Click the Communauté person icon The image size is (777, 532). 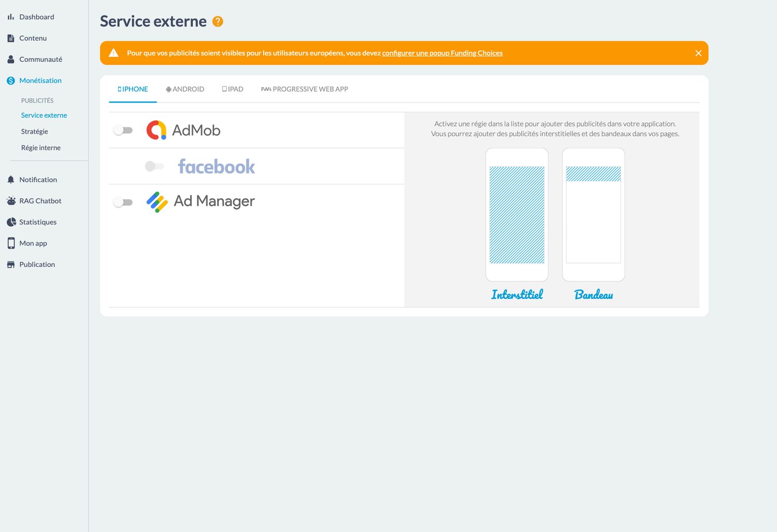coord(10,60)
